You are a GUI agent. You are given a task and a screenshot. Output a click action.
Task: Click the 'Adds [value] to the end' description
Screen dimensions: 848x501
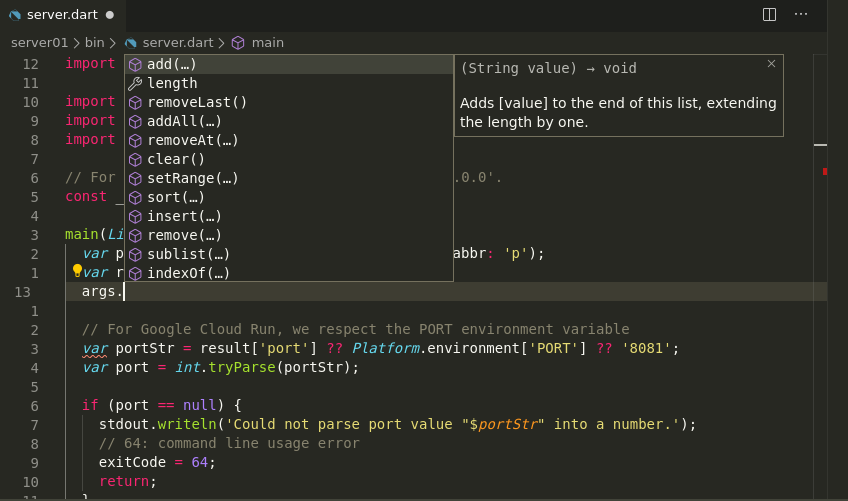coord(618,113)
